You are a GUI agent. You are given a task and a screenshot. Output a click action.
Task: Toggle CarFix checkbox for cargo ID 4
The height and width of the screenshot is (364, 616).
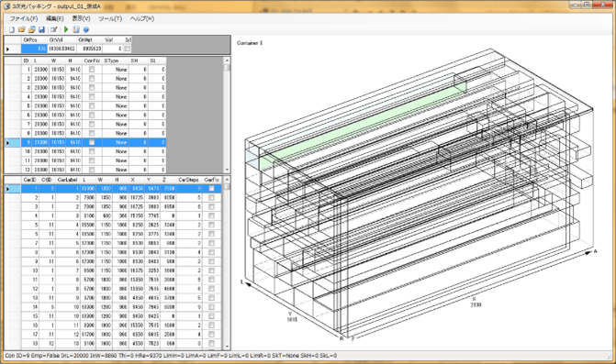(211, 215)
